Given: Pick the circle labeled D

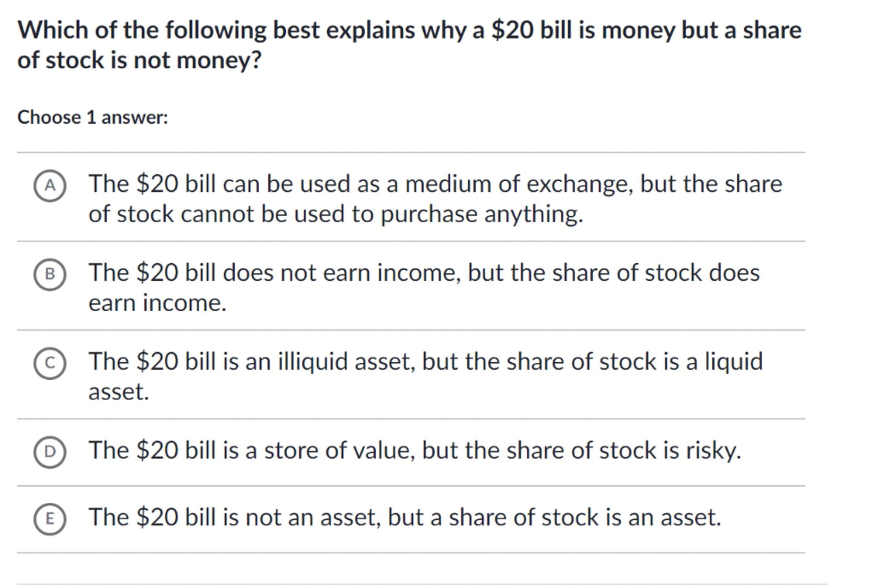Looking at the screenshot, I should point(50,452).
